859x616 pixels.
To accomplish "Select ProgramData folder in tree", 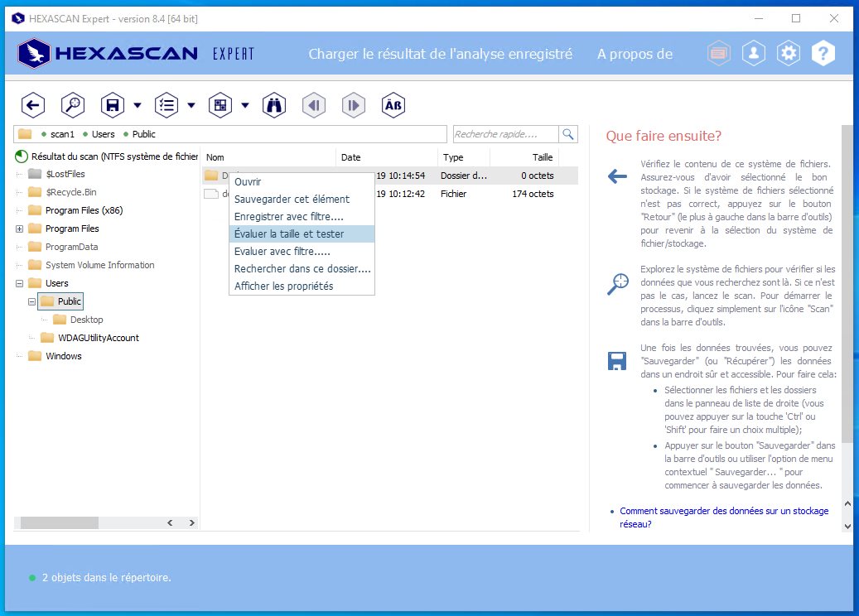I will point(63,247).
